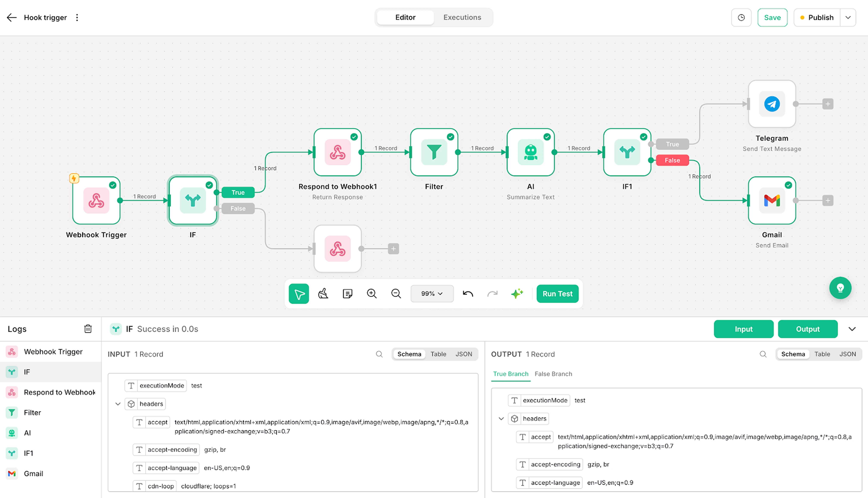868x498 pixels.
Task: Go back using the left arrow
Action: click(x=12, y=17)
